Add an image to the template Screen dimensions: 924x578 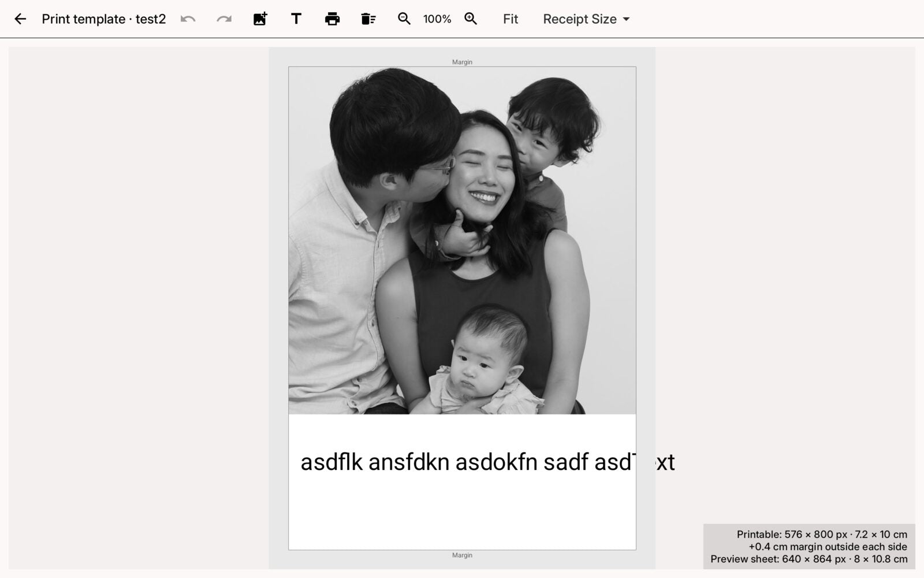point(260,19)
